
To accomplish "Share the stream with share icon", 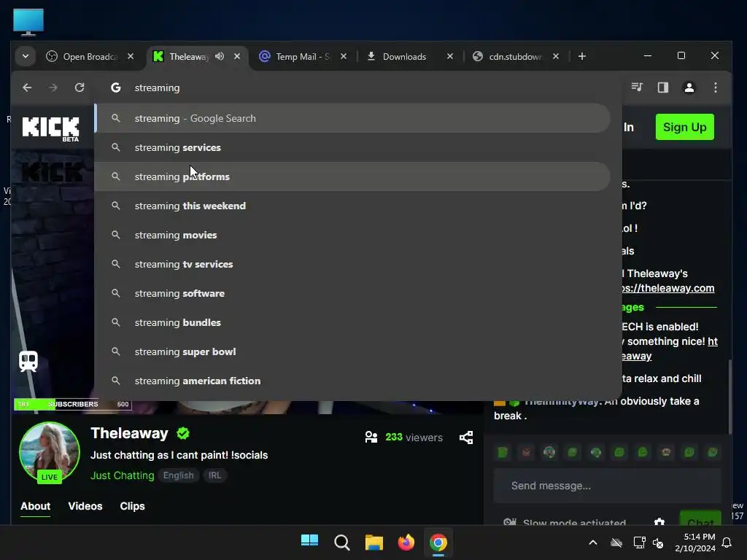I will point(466,437).
